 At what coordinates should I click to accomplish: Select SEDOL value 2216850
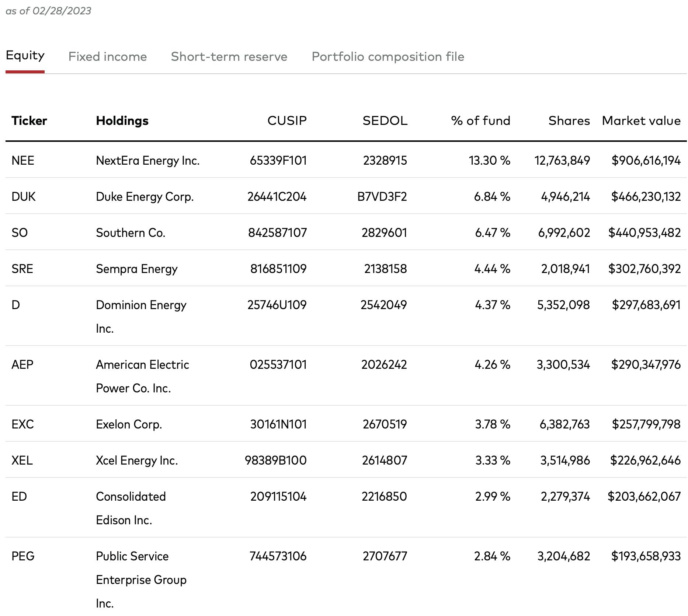coord(384,496)
